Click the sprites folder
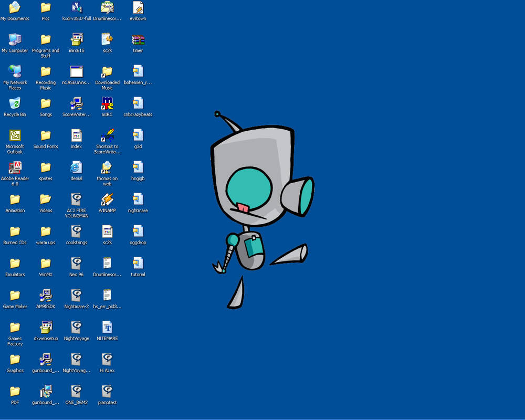 (46, 171)
